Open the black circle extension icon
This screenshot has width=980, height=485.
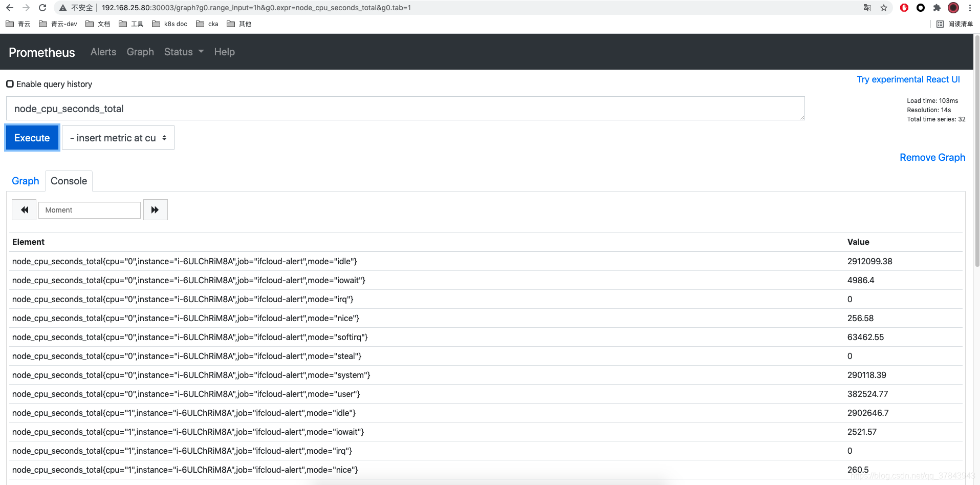[921, 8]
